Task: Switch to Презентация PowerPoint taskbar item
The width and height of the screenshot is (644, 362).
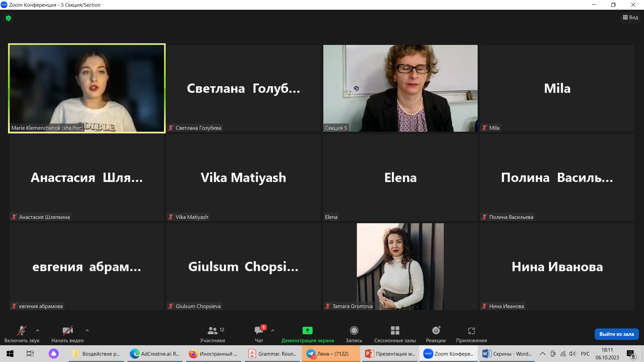Action: (x=390, y=354)
